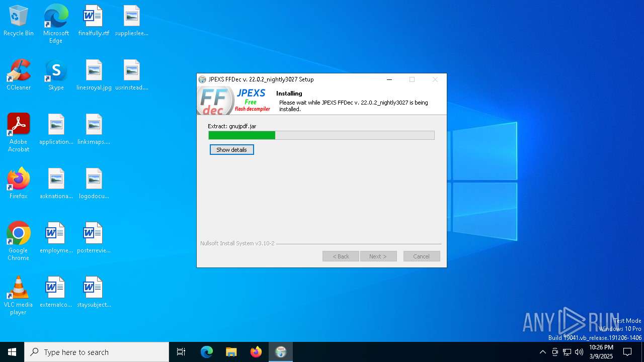Screen dimensions: 644x362
Task: Show hidden system tray icons
Action: [x=542, y=352]
